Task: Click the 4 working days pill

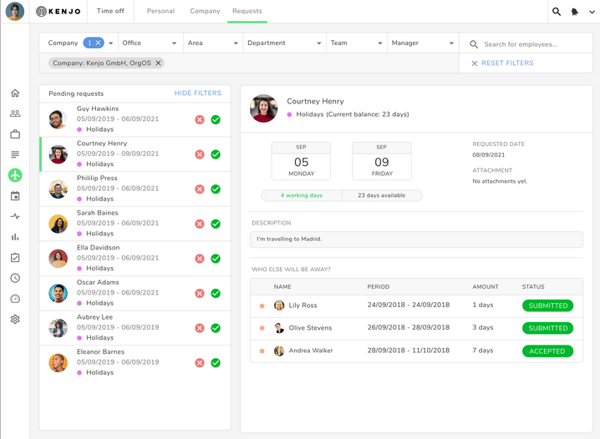Action: (302, 195)
